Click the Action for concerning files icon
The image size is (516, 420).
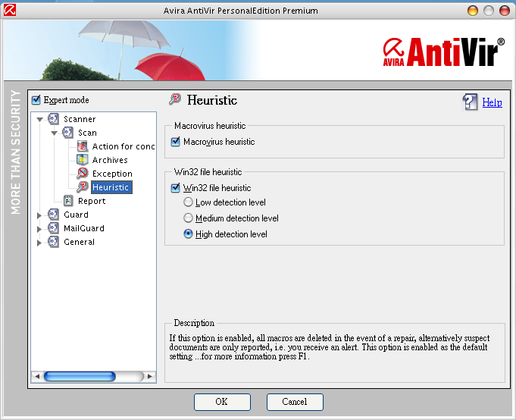pyautogui.click(x=83, y=146)
